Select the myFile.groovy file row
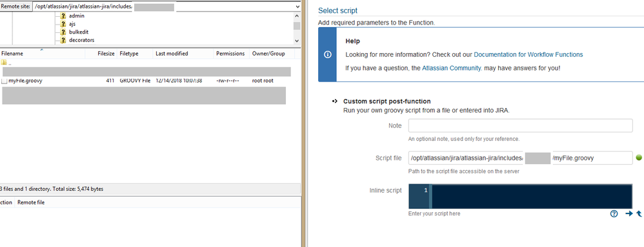Screen dimensions: 644x247 150,81
